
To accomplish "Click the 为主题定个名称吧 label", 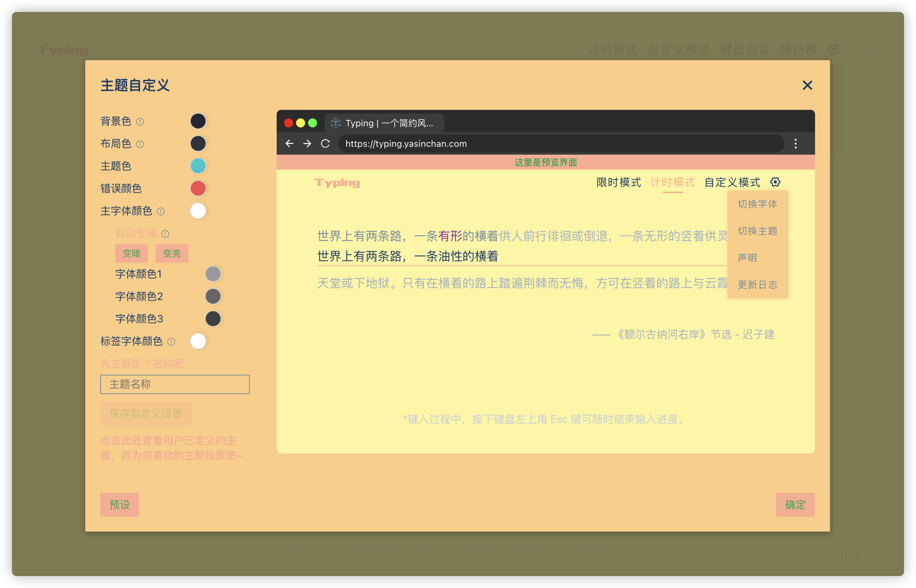I will coord(142,363).
